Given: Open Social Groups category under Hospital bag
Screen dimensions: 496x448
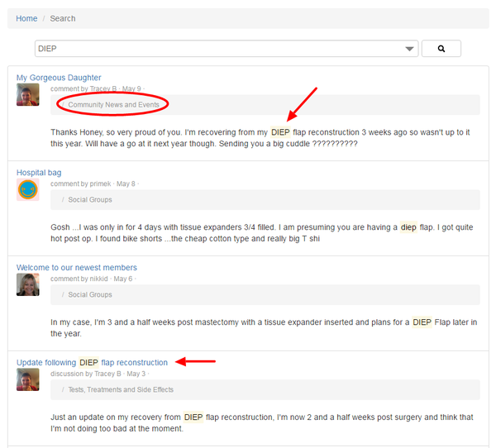Looking at the screenshot, I should (x=90, y=200).
